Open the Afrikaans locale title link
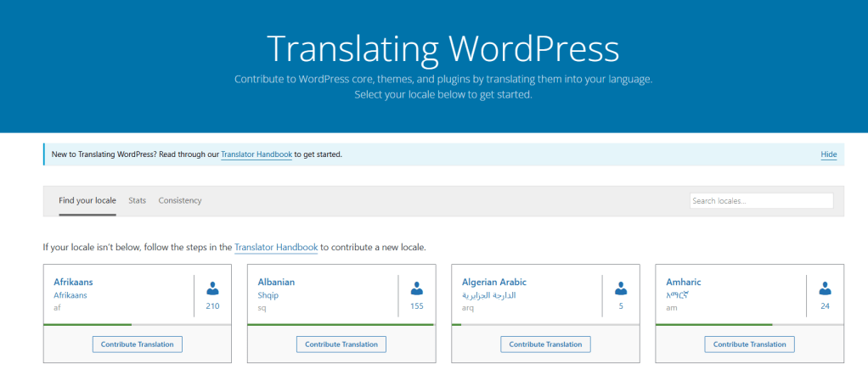Screen dimensions: 868x375 [x=73, y=282]
